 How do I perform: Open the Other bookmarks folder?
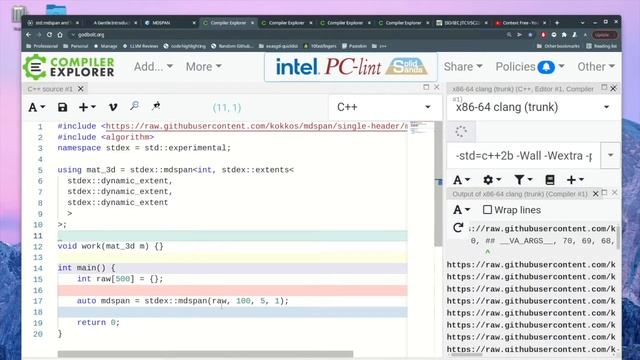[559, 46]
